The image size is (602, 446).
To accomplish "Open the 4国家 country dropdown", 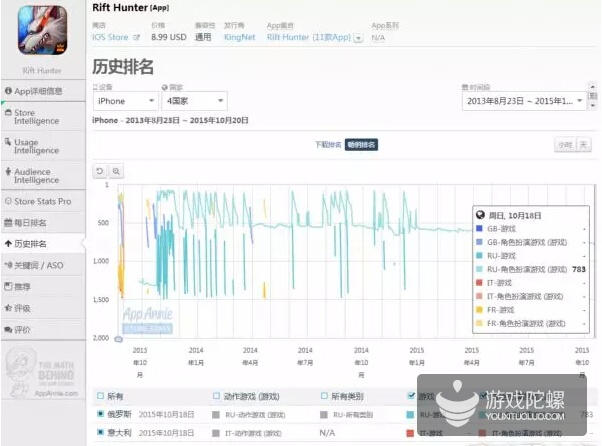I will 195,101.
